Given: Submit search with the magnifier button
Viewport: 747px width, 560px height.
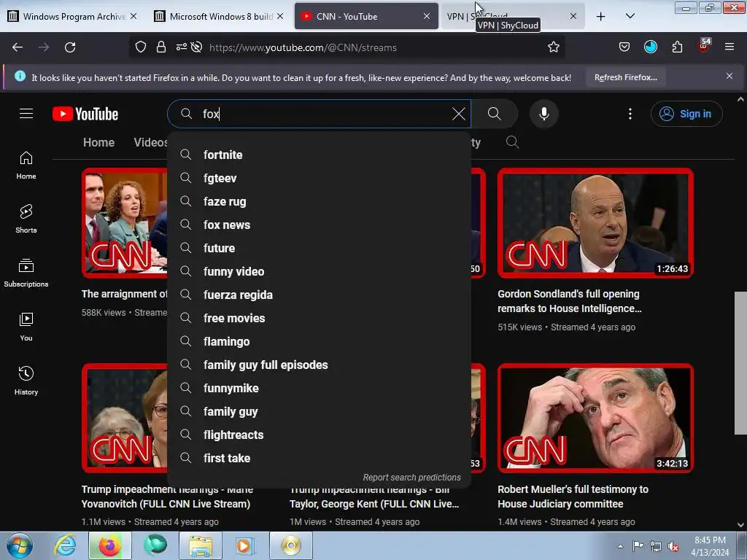Looking at the screenshot, I should click(495, 114).
